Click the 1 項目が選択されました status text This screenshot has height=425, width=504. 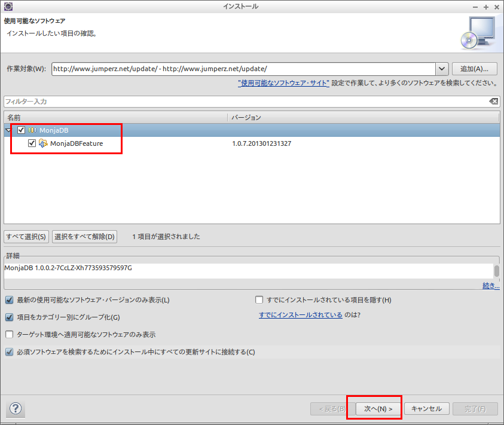166,237
